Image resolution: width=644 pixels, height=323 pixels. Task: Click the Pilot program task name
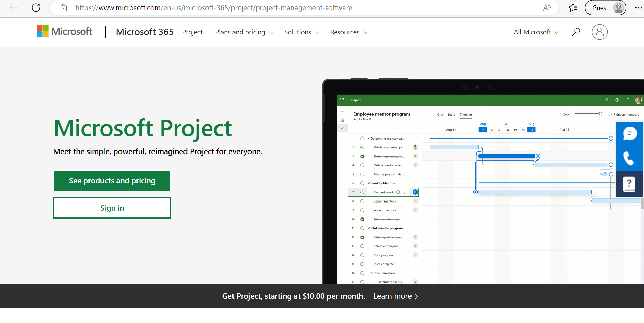(383, 255)
